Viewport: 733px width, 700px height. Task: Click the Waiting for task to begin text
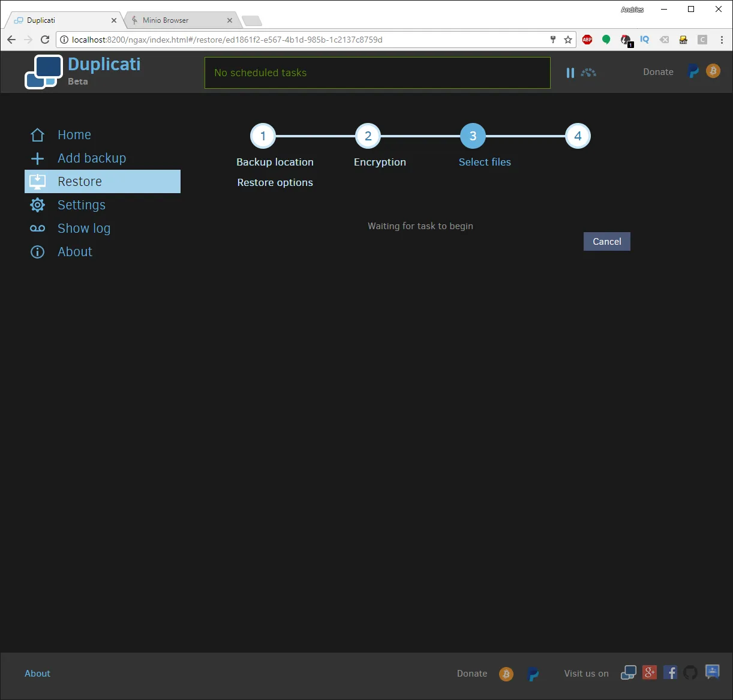point(420,226)
